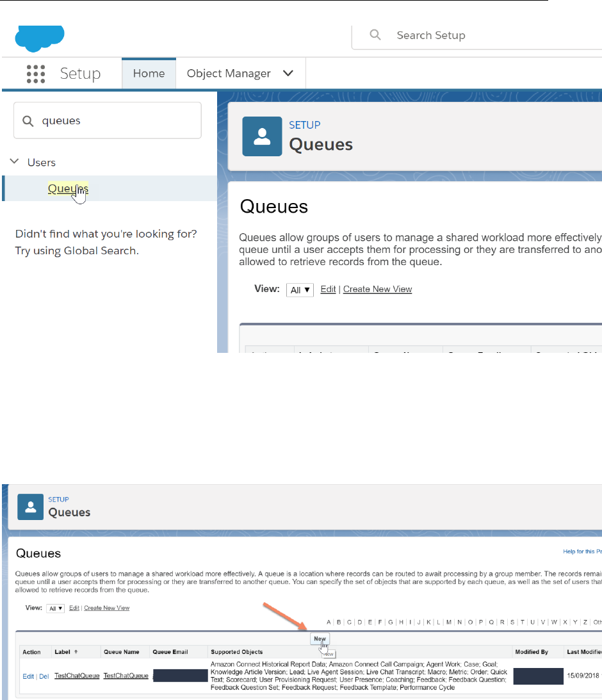Expand the Object Manager chevron dropdown
Viewport: 602px width, 700px height.
[288, 73]
